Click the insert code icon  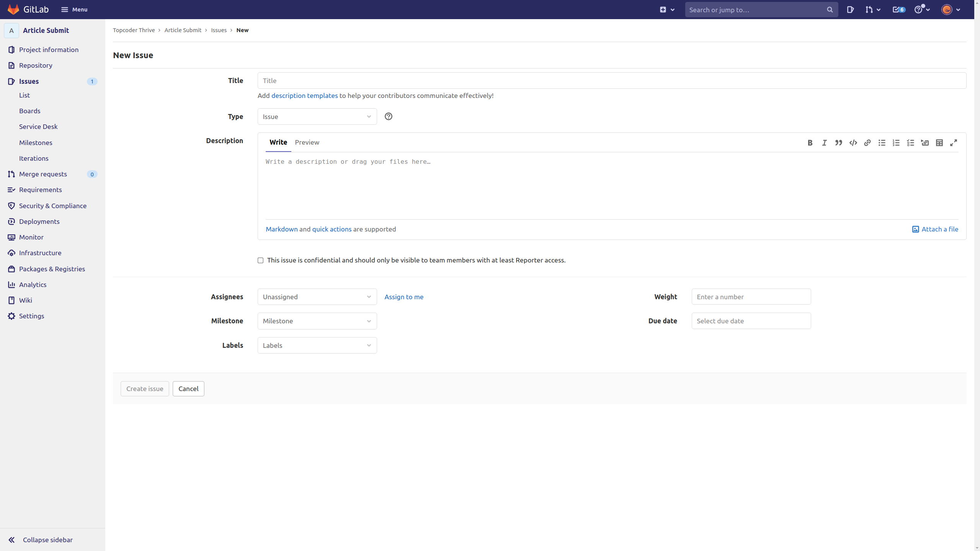click(853, 143)
